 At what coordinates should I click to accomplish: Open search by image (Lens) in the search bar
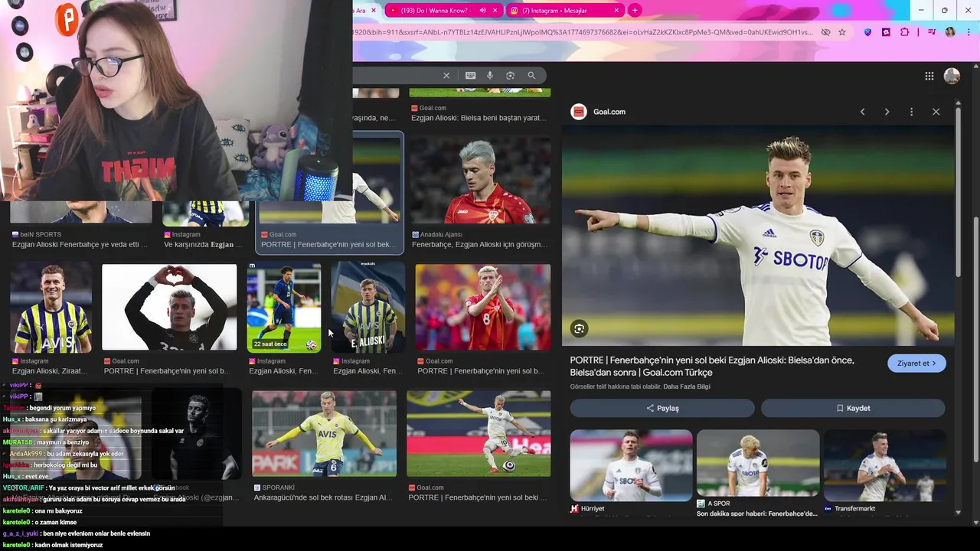[x=510, y=75]
